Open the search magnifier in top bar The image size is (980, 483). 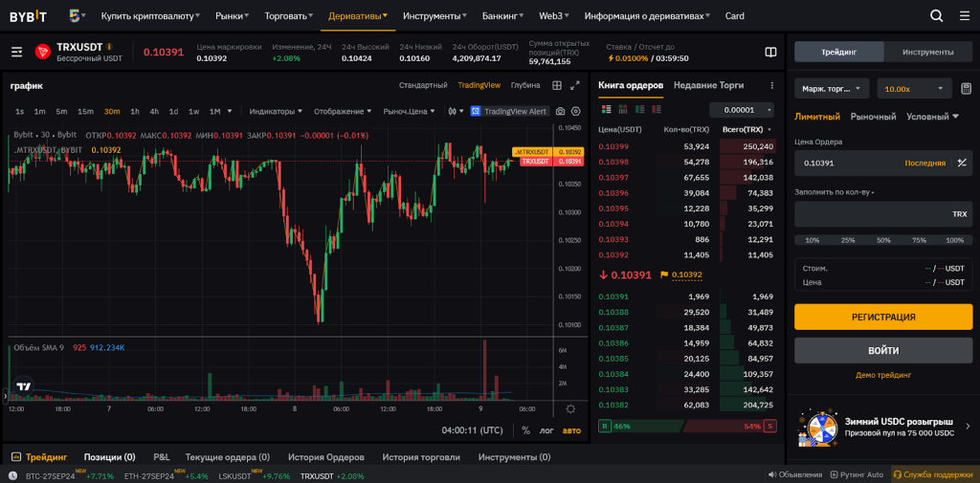(x=937, y=15)
